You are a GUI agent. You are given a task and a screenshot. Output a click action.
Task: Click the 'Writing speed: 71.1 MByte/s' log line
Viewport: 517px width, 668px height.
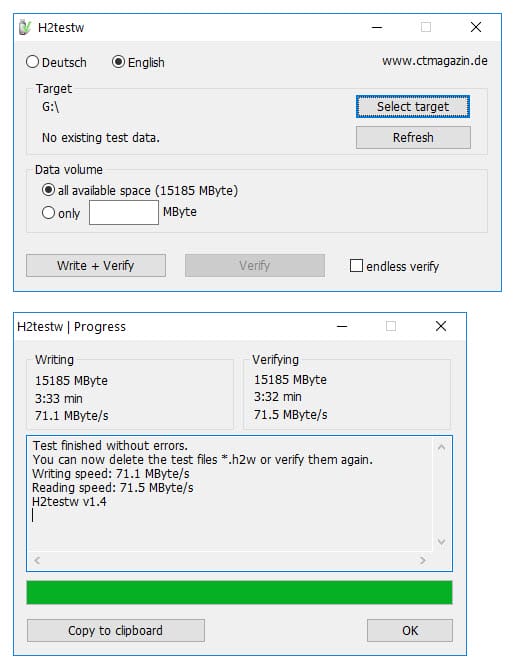[x=111, y=474]
